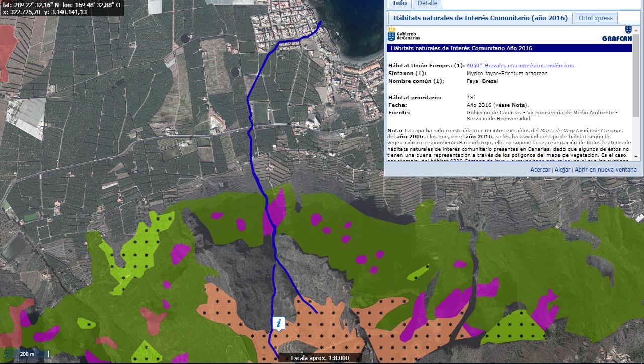Click the Sintaxon (1) label
Image resolution: width=644 pixels, height=364 pixels.
408,73
